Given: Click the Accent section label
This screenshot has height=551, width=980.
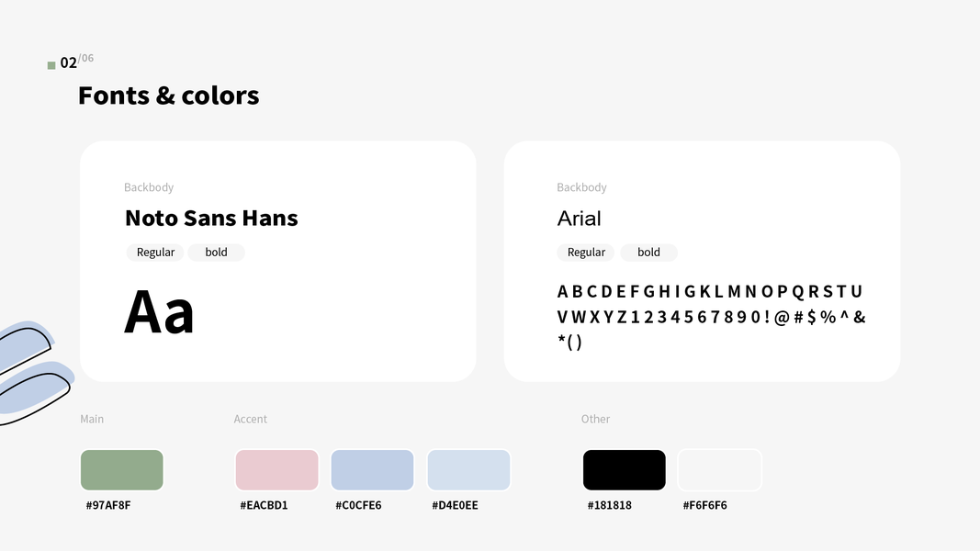Looking at the screenshot, I should coord(250,419).
